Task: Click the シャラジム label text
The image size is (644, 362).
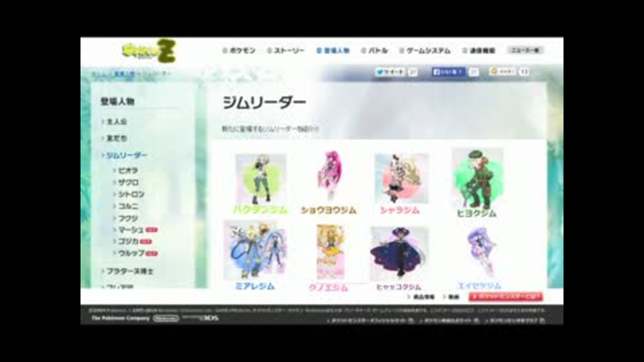Action: point(400,210)
